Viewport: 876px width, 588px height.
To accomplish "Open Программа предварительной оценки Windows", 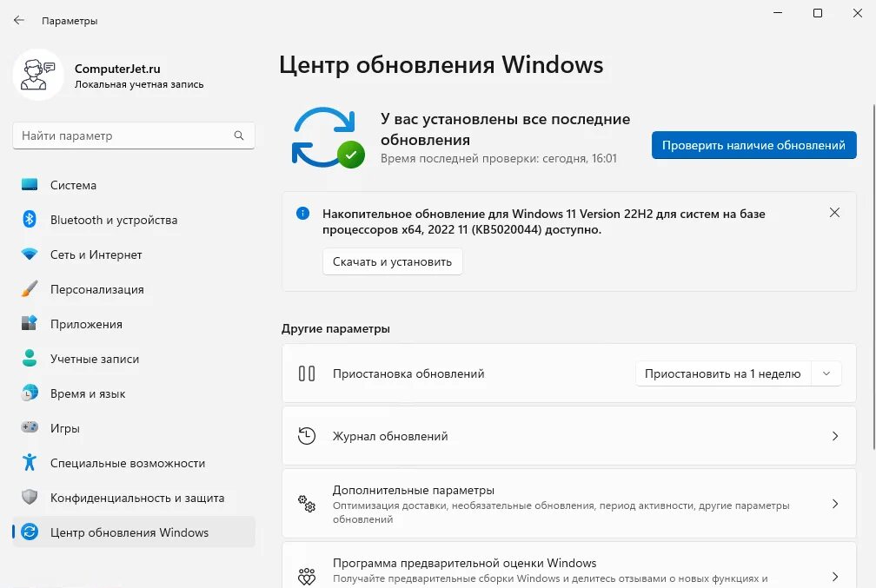I will 568,565.
